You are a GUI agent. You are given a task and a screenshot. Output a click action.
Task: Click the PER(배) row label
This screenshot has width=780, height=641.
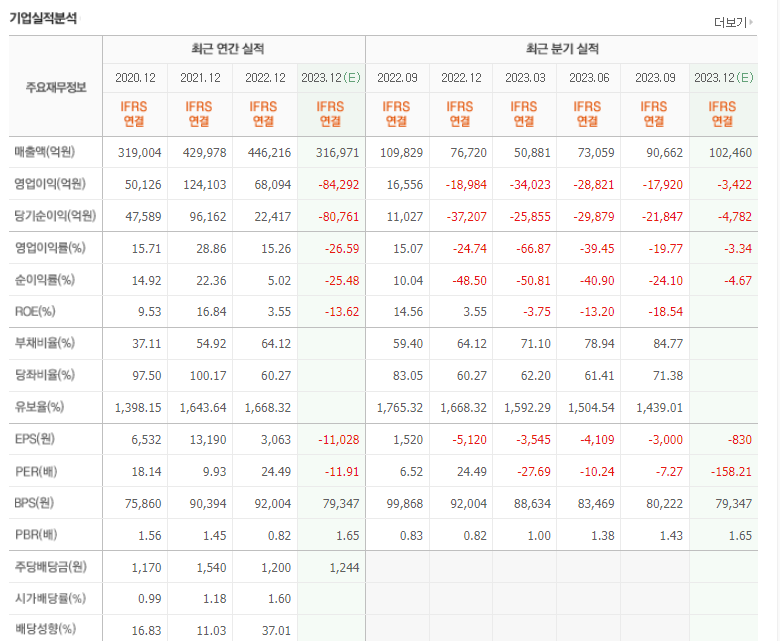coord(36,471)
